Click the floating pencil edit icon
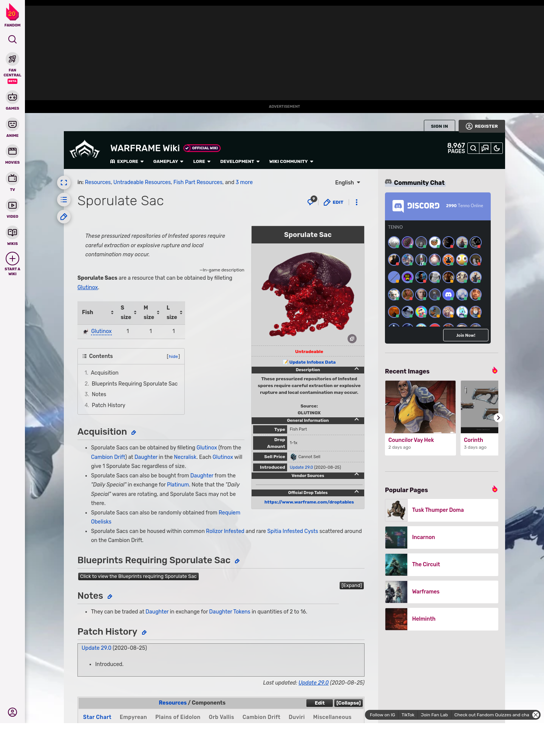The height and width of the screenshot is (756, 544). pyautogui.click(x=64, y=217)
